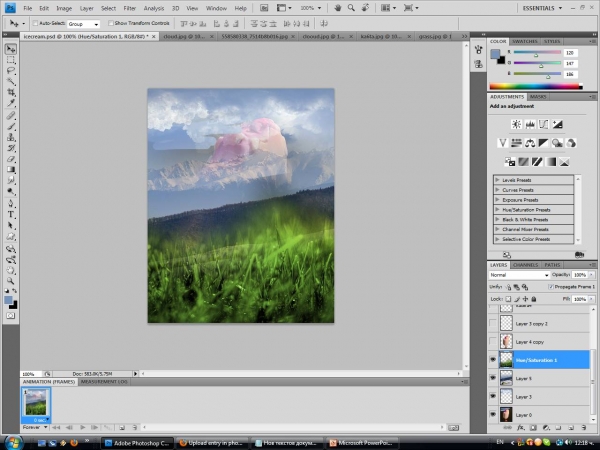The width and height of the screenshot is (600, 450).
Task: Select the Lasso tool
Action: (x=11, y=71)
